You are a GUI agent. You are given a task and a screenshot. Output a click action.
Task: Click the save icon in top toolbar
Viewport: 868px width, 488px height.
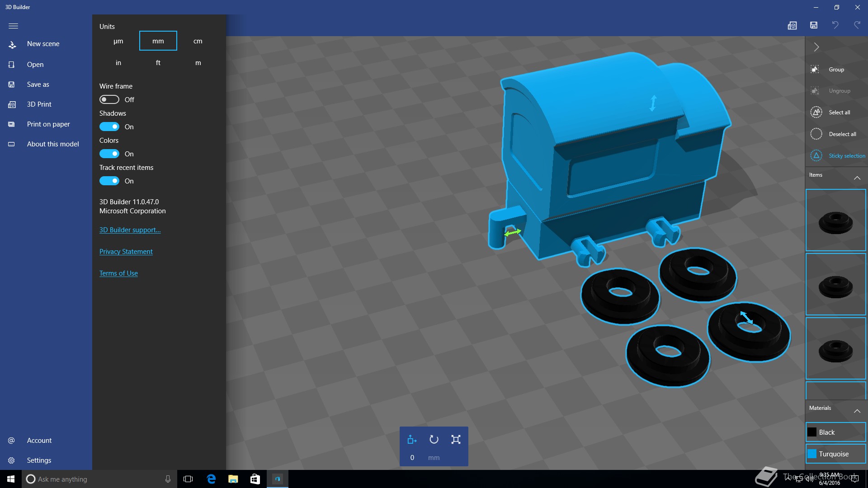click(x=814, y=25)
